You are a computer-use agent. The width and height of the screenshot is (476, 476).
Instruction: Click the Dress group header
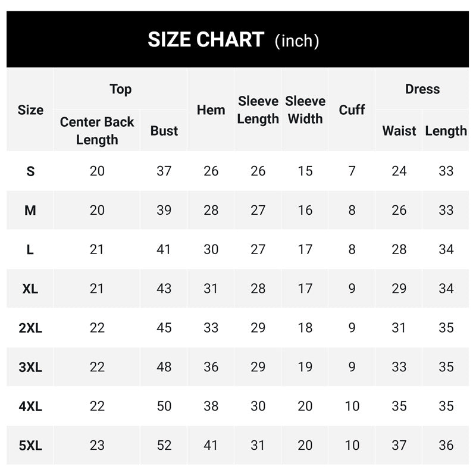coord(422,89)
